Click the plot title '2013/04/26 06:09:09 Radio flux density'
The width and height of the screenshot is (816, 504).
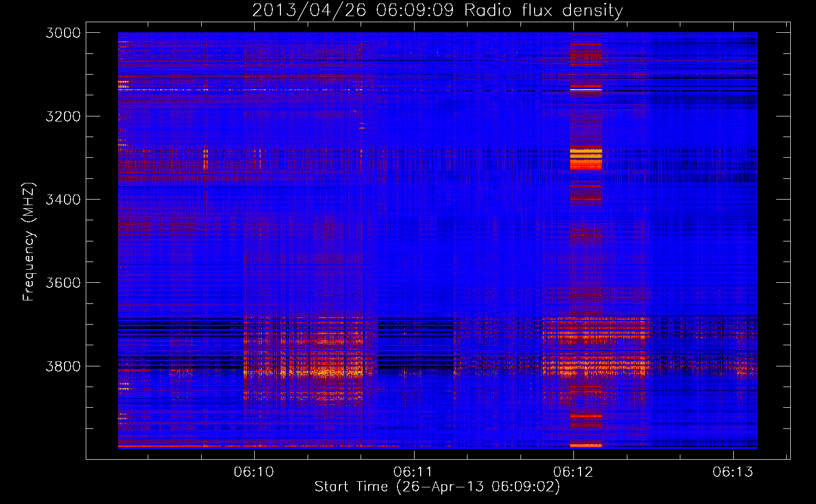pos(437,10)
